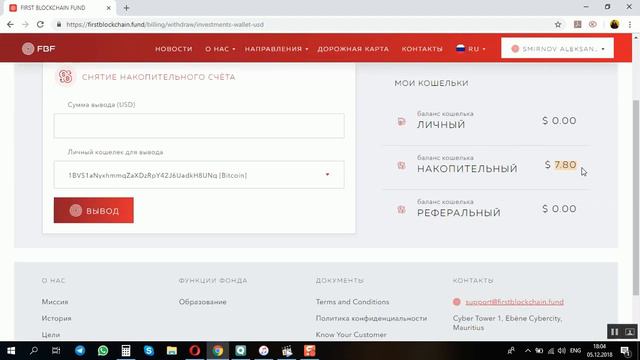Click the site lock icon

point(59,24)
